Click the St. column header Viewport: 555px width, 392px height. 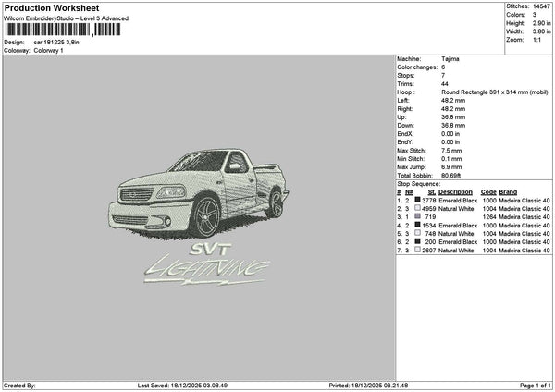[x=432, y=192]
